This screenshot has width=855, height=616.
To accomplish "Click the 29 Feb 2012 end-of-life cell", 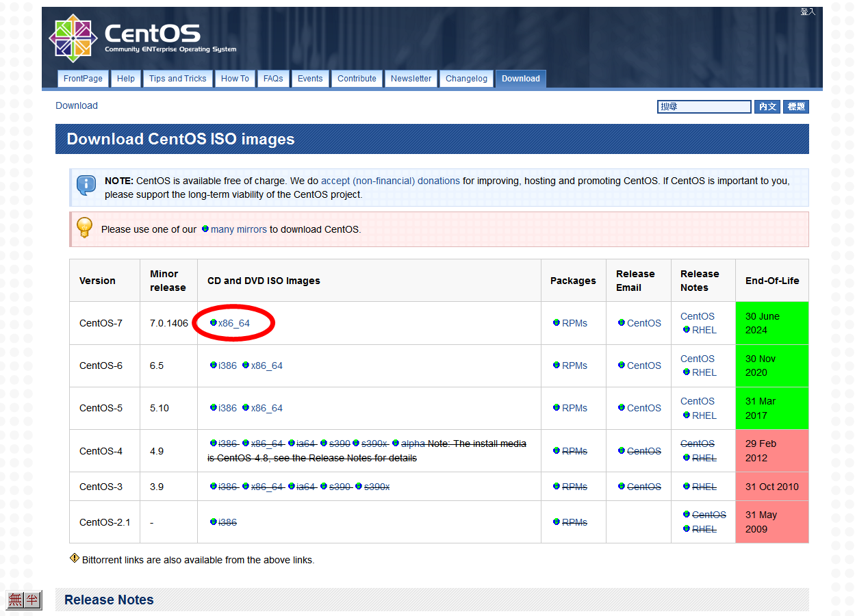I will click(772, 451).
